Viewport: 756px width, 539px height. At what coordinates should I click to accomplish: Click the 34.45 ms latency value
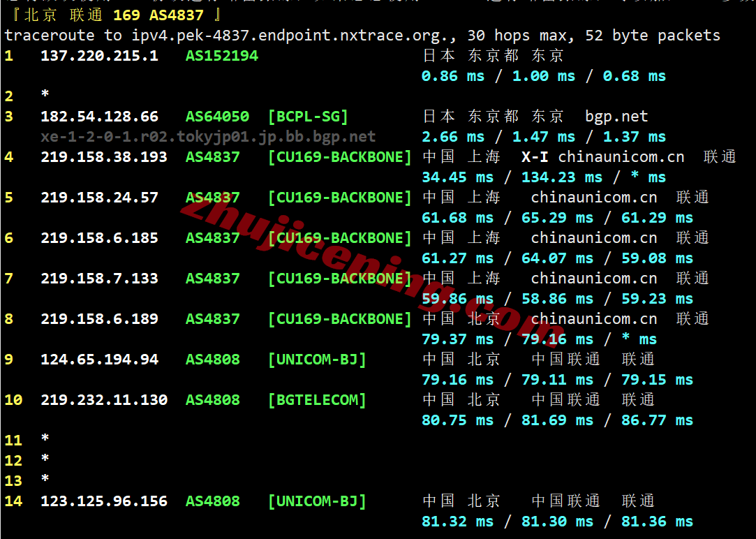[x=457, y=177]
